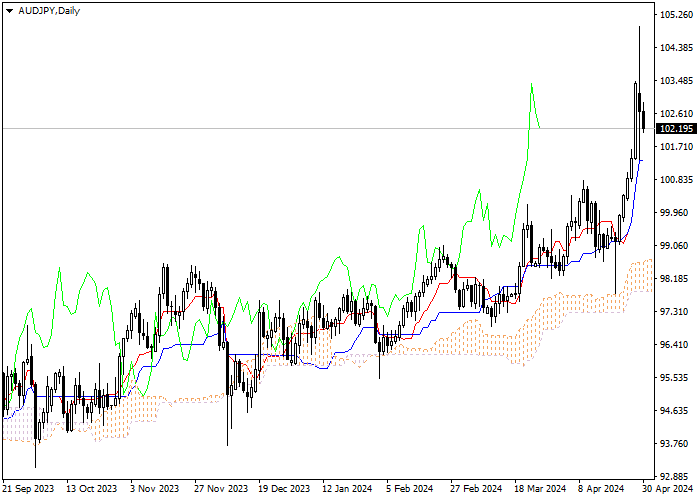
Task: Click the 96.410 price axis label
Action: pos(674,345)
